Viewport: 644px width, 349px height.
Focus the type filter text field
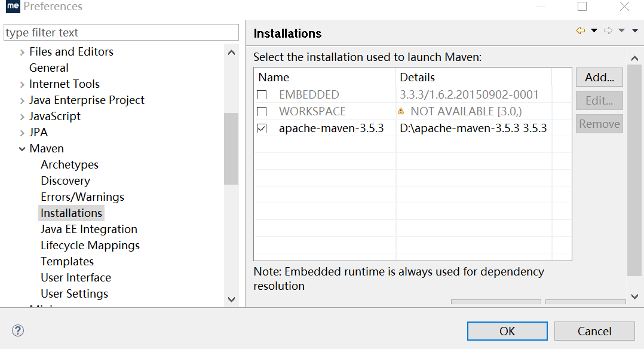click(121, 32)
